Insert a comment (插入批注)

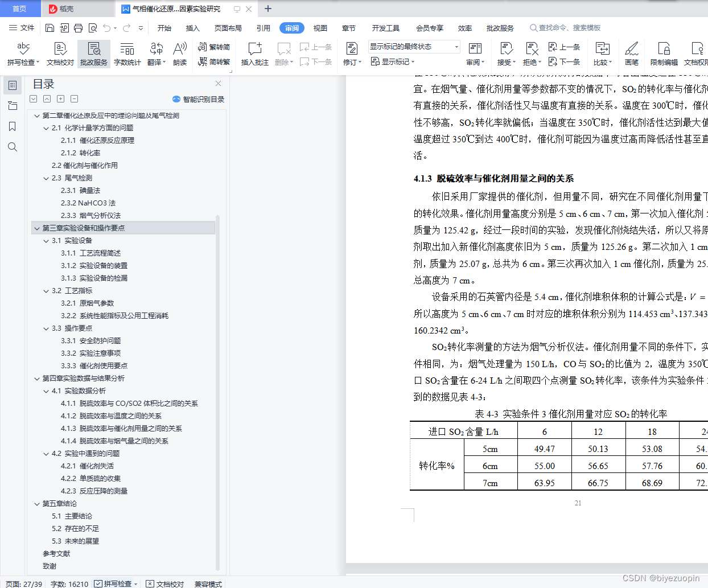tap(255, 54)
